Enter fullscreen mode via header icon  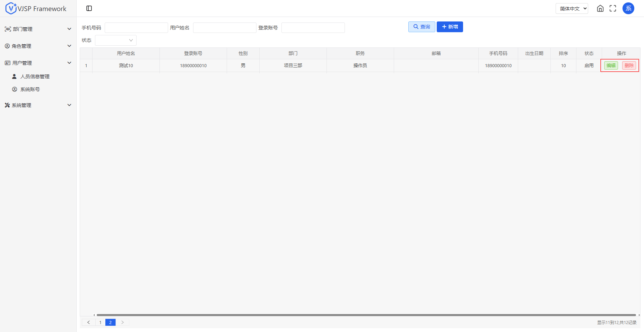point(613,8)
